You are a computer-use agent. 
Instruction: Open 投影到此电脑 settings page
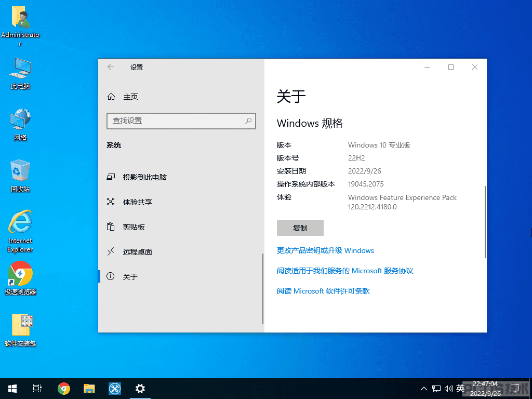(x=137, y=177)
